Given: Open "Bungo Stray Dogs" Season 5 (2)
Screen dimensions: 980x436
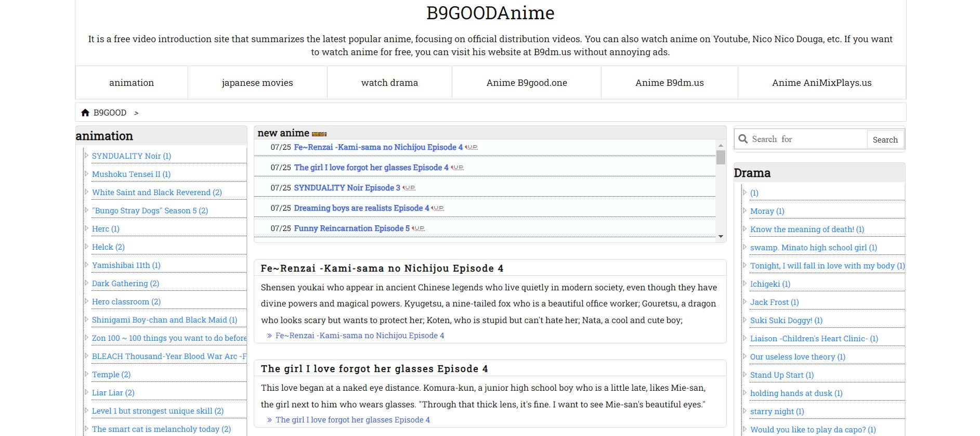Looking at the screenshot, I should (150, 210).
